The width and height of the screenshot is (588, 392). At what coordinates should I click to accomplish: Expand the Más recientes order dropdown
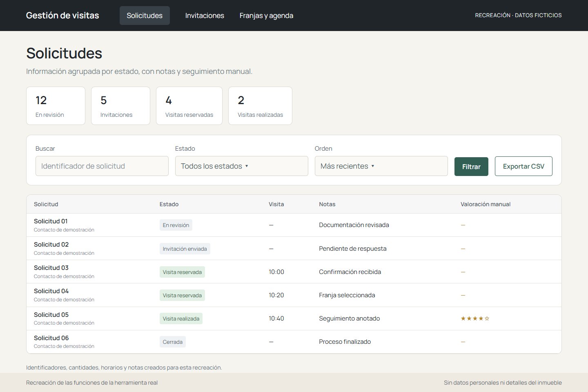(381, 166)
